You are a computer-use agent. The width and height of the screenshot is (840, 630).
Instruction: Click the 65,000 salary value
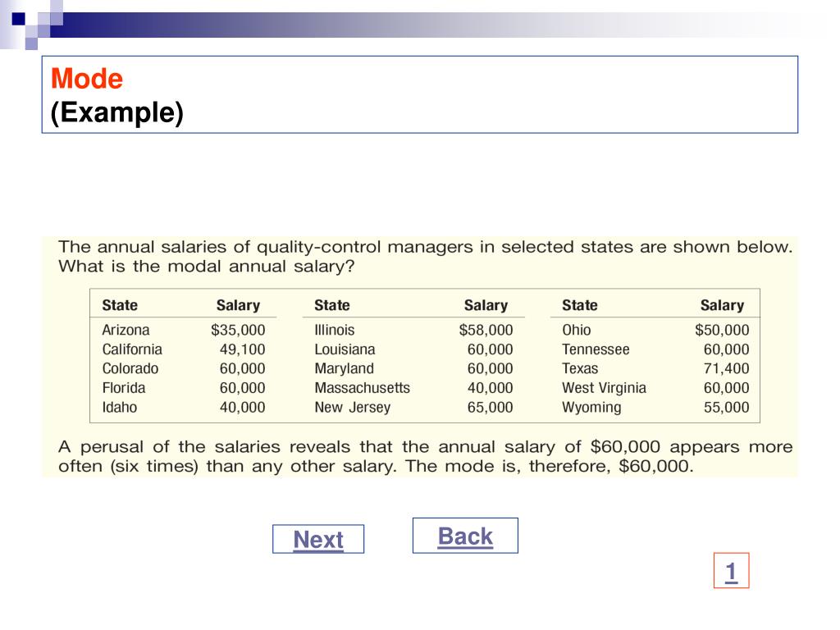491,407
